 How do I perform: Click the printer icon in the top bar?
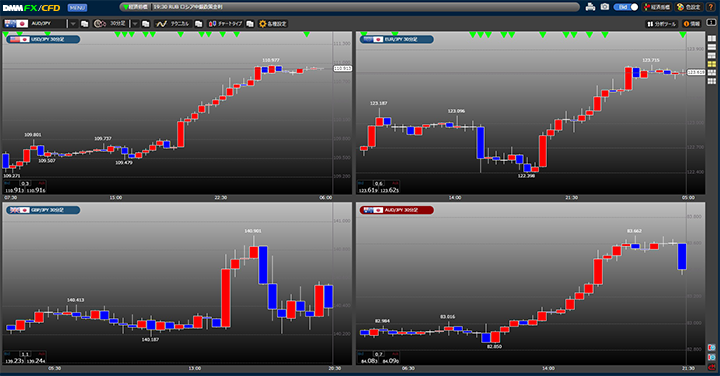[591, 7]
